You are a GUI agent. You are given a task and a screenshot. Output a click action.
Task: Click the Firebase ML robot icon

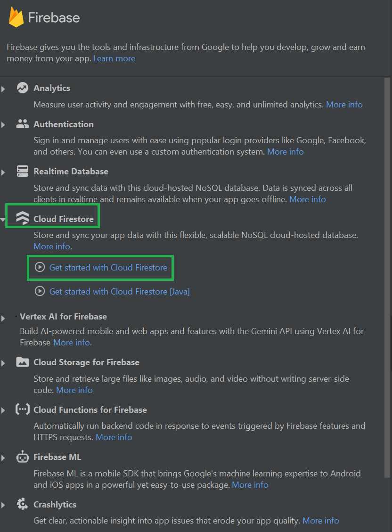[22, 457]
